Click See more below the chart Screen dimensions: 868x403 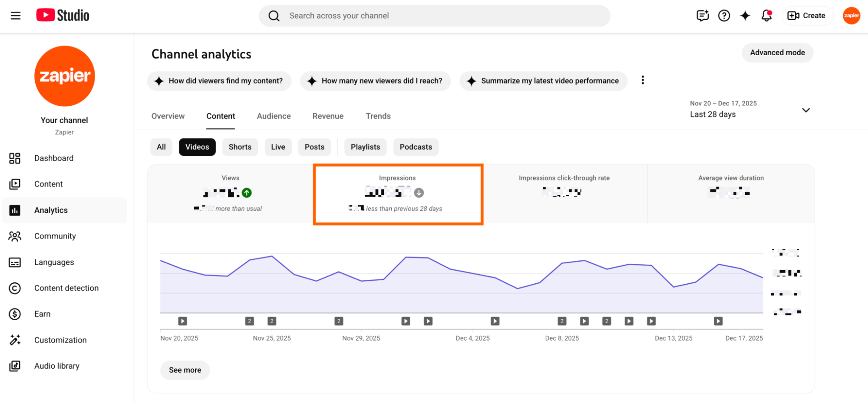click(x=185, y=370)
